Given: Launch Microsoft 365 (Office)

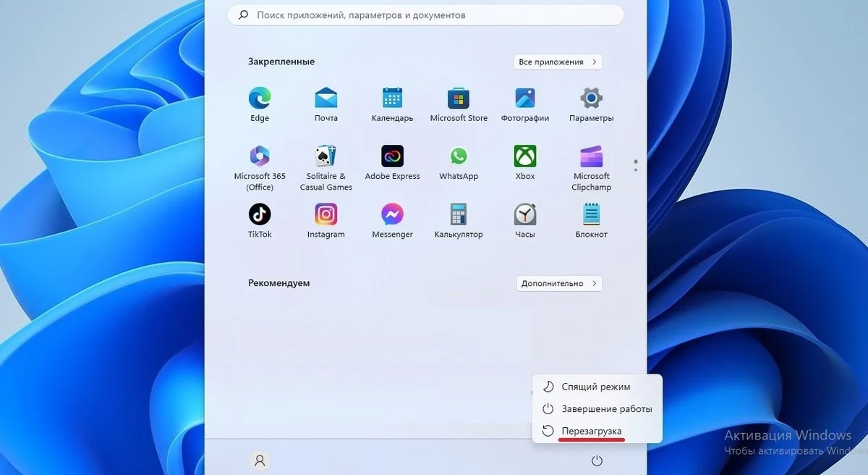Looking at the screenshot, I should (x=260, y=168).
